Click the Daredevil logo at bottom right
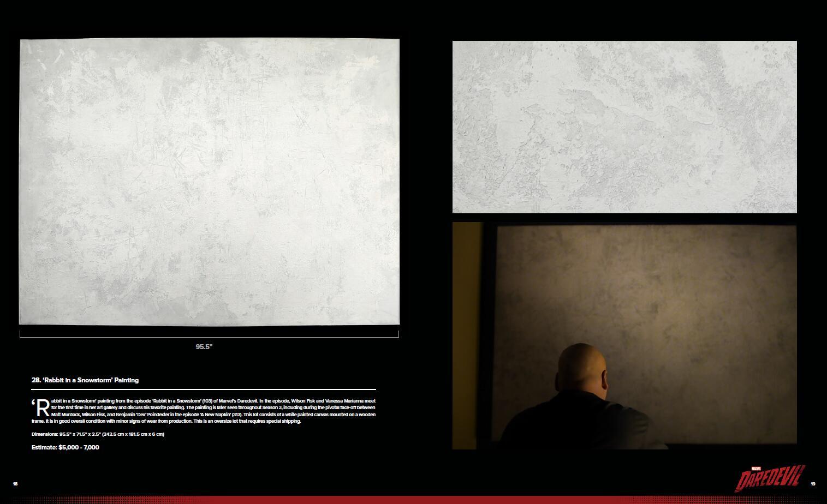This screenshot has width=827, height=504. (770, 478)
